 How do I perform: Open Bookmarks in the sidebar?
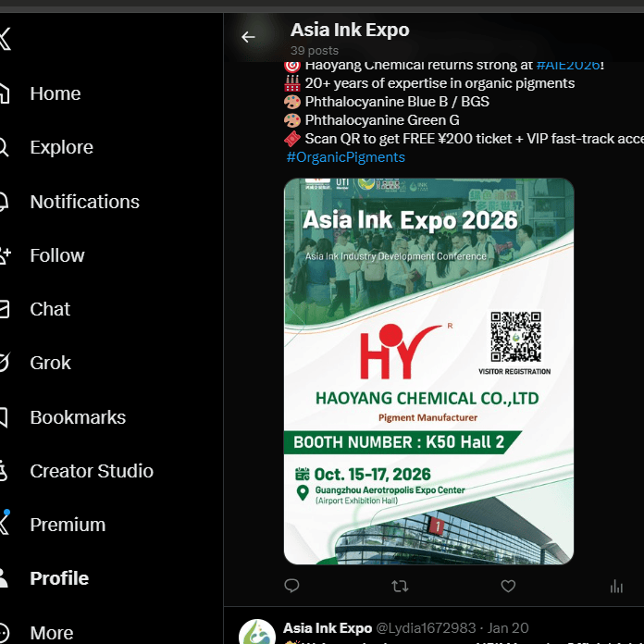click(78, 417)
